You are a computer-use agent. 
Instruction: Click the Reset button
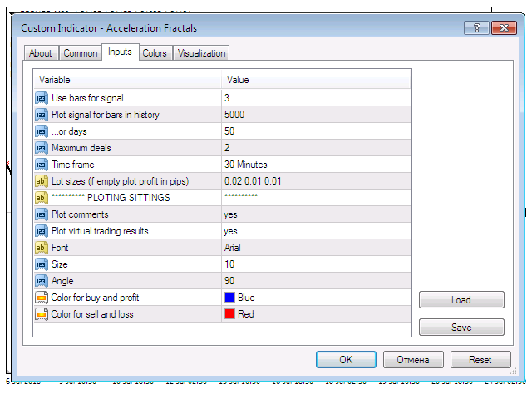click(480, 360)
